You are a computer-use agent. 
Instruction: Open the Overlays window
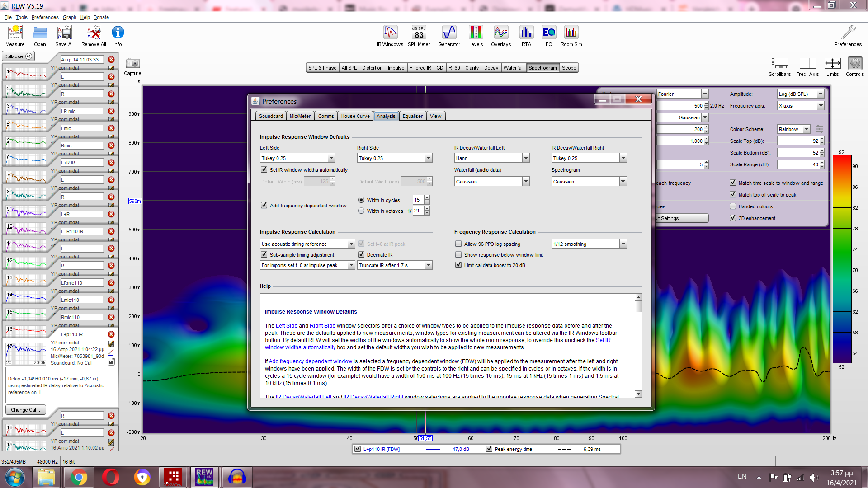501,36
